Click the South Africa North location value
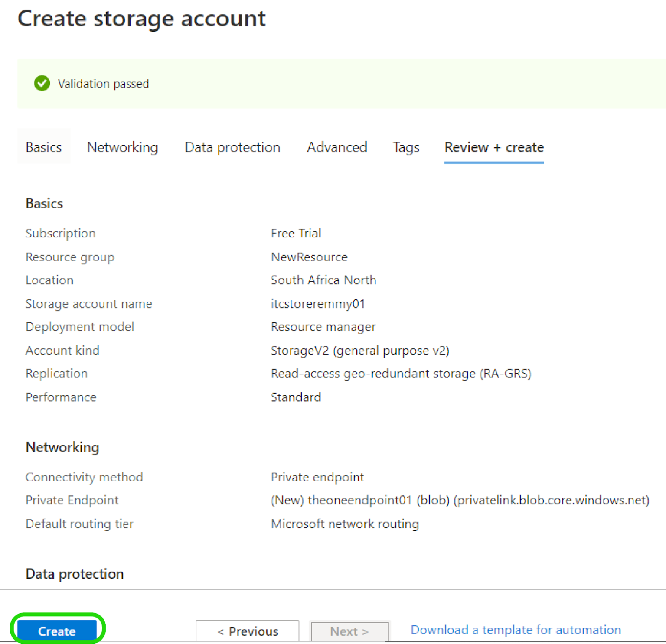666x644 pixels. pos(323,280)
